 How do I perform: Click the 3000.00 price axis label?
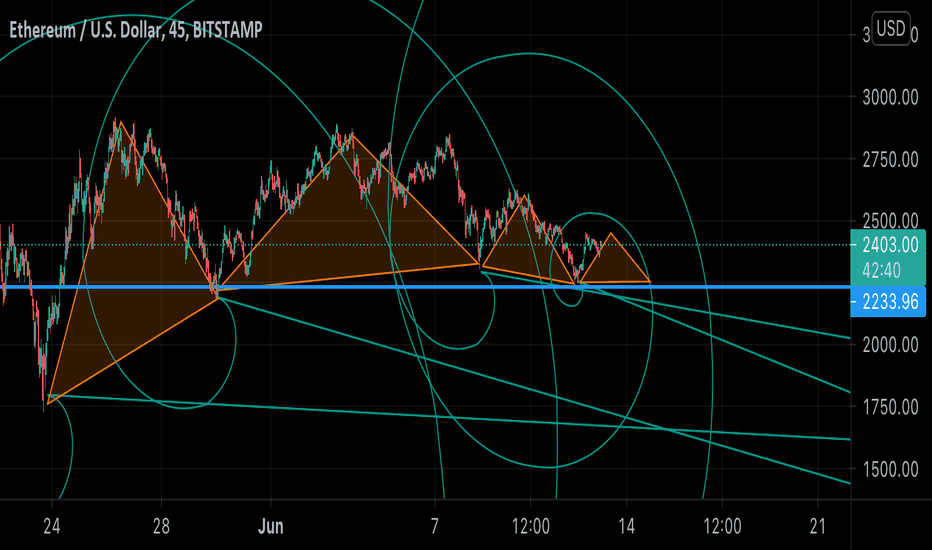coord(890,98)
